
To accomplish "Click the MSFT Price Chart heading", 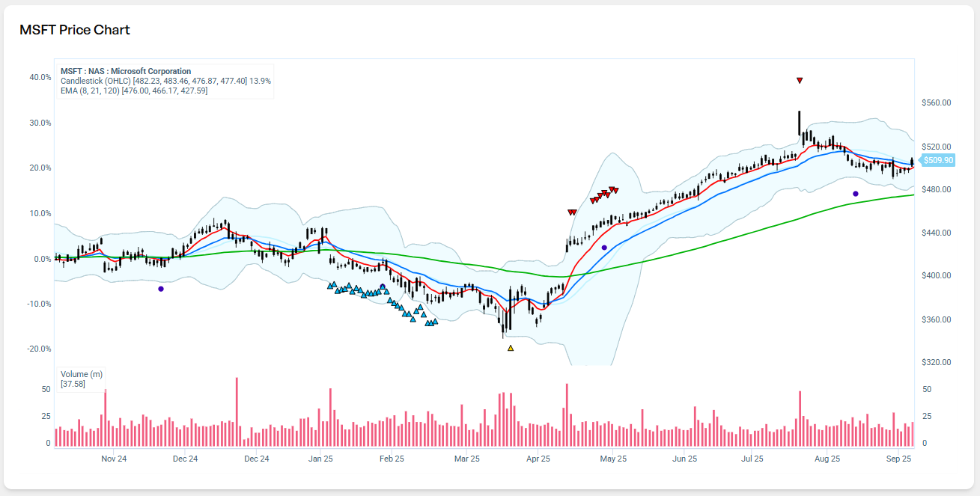I will pos(75,30).
